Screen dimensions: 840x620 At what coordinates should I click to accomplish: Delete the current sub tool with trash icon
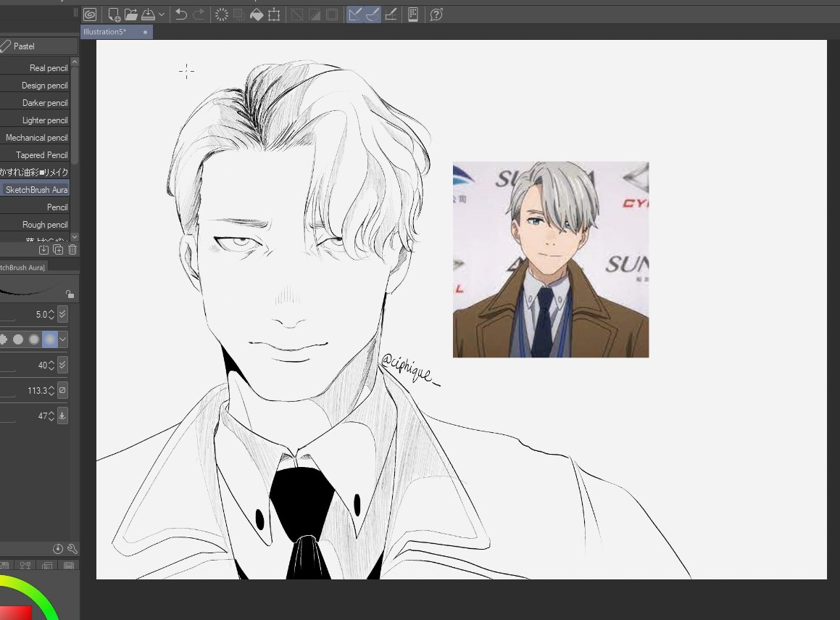[73, 249]
